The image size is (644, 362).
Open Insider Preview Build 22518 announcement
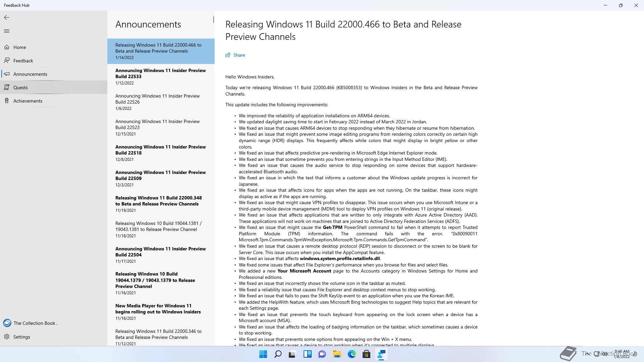click(x=161, y=153)
